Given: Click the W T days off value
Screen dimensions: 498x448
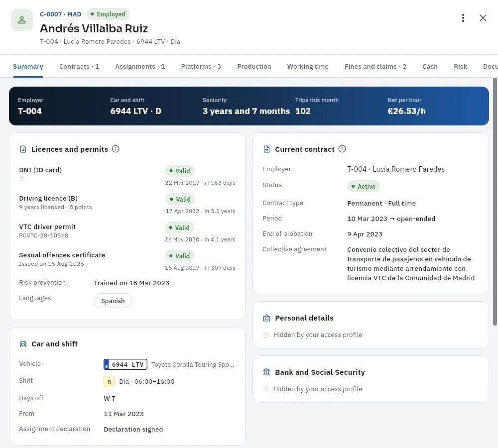Looking at the screenshot, I should (x=110, y=398).
